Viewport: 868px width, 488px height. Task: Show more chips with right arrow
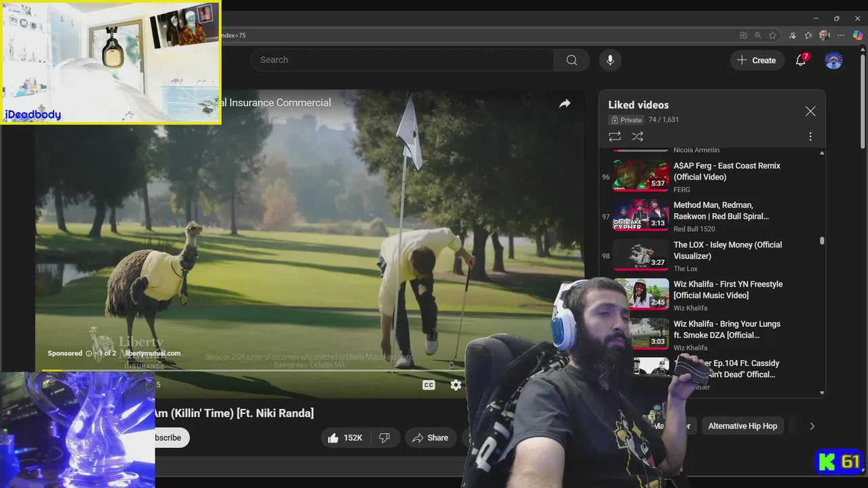tap(812, 426)
